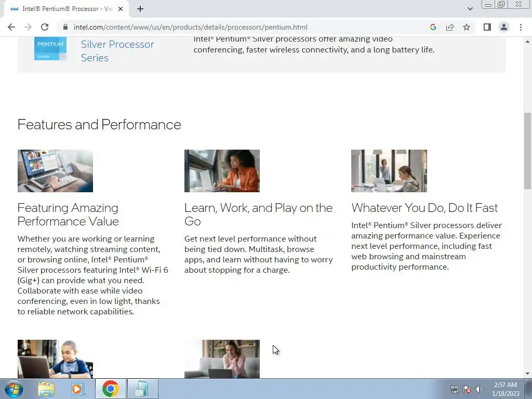This screenshot has height=399, width=532.
Task: Click the forward navigation arrow
Action: (x=28, y=27)
